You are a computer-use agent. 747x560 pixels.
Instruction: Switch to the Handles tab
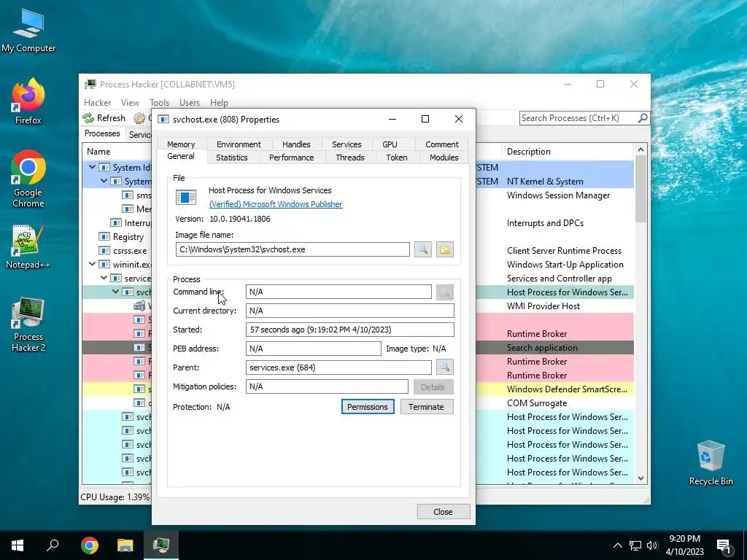click(296, 144)
